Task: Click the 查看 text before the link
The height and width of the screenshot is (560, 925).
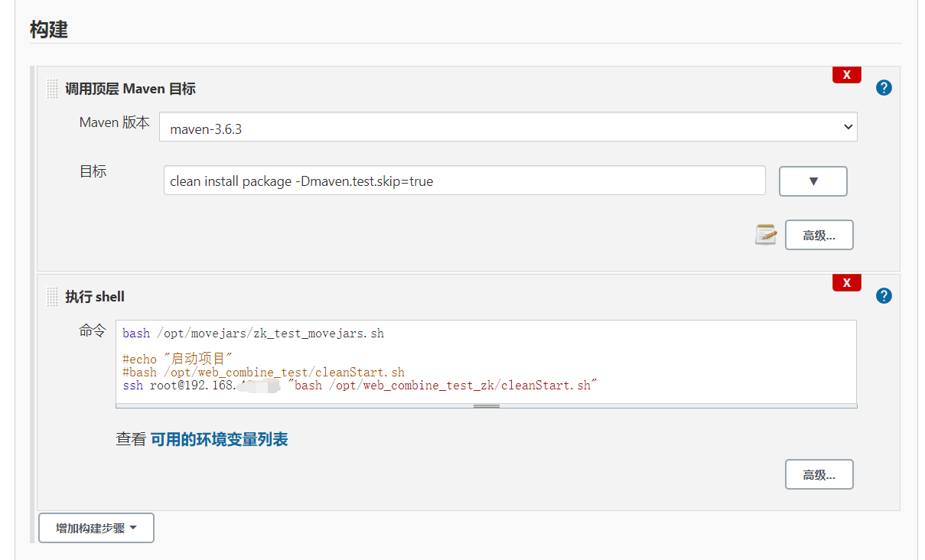Action: click(x=130, y=439)
